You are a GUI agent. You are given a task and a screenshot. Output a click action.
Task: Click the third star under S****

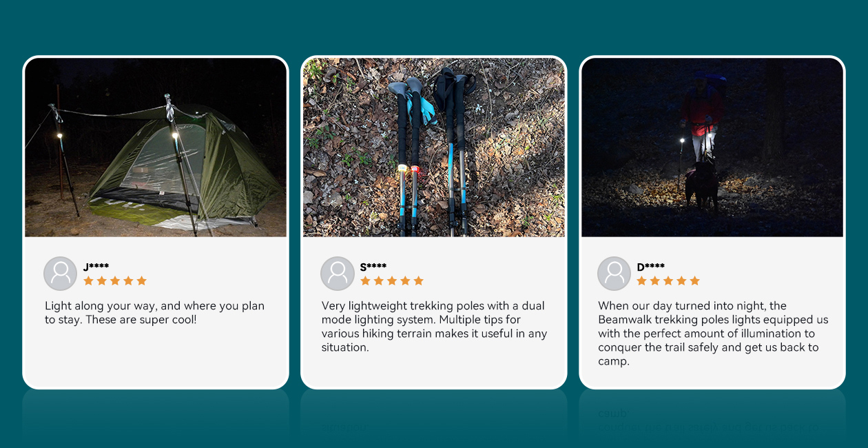(x=392, y=281)
